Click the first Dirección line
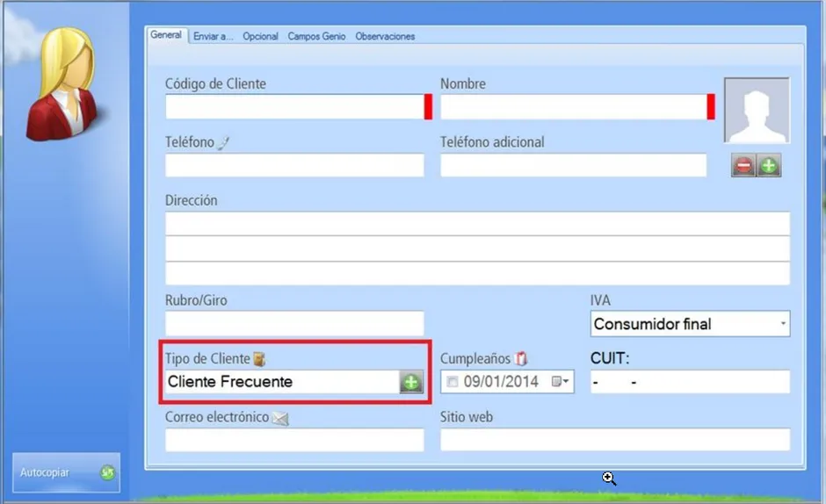 [x=477, y=224]
